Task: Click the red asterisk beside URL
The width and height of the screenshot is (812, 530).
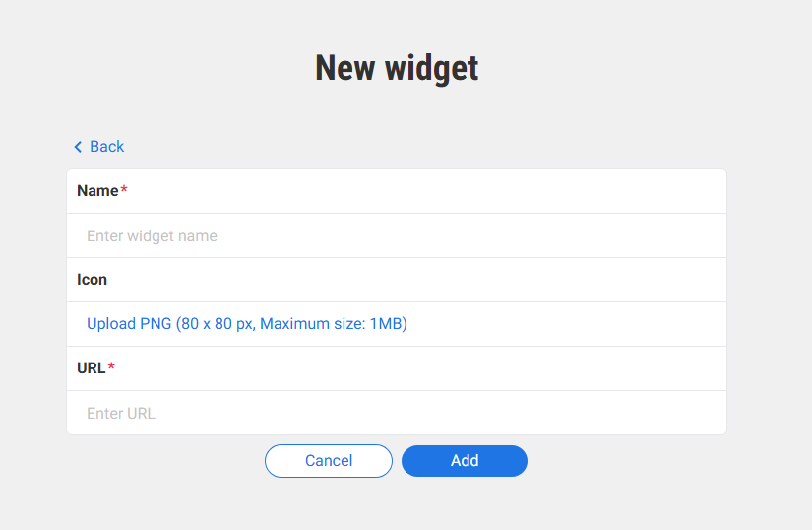Action: (x=111, y=368)
